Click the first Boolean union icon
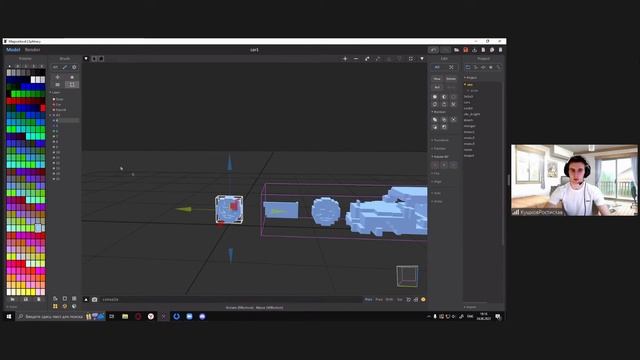 pyautogui.click(x=435, y=120)
